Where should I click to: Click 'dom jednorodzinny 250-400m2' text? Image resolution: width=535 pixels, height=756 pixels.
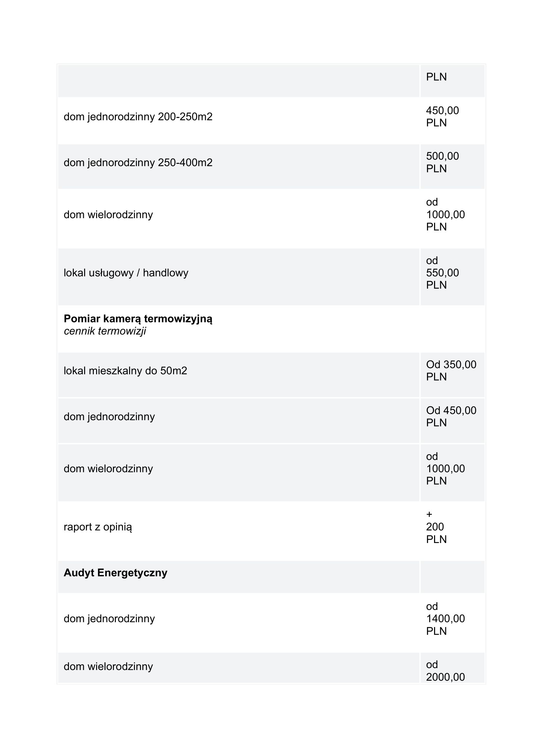tap(138, 163)
